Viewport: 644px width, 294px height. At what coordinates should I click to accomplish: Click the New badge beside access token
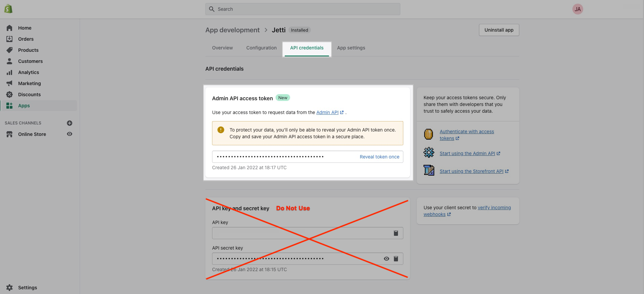click(x=283, y=98)
